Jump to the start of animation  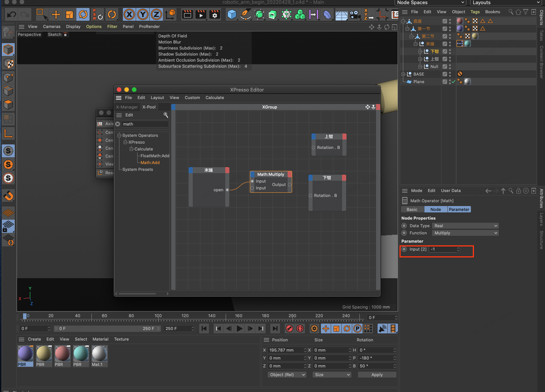[x=204, y=328]
